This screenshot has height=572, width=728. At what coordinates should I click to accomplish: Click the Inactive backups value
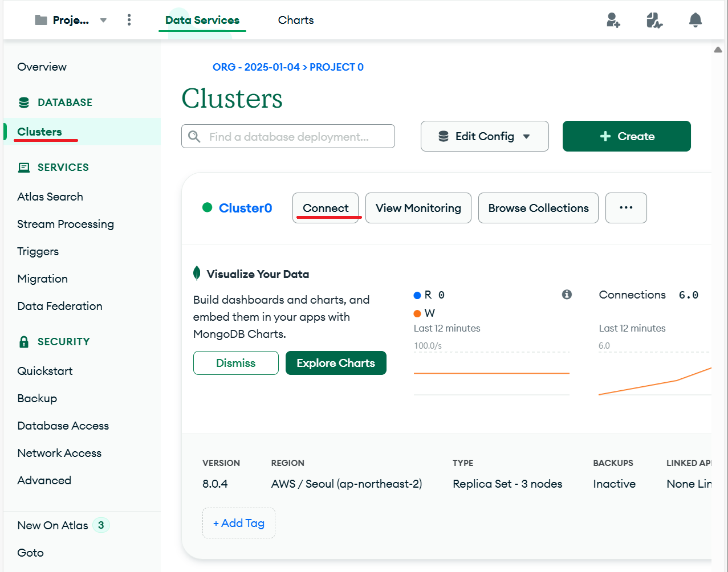(614, 484)
